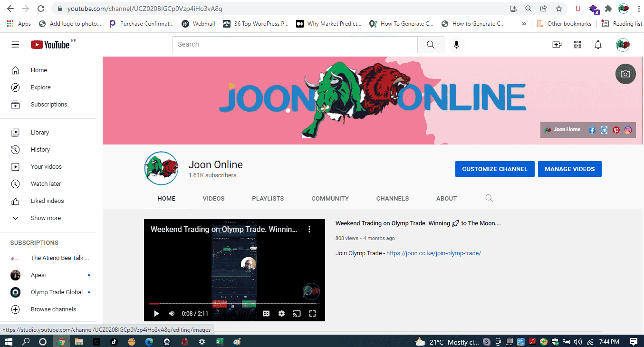The width and height of the screenshot is (644, 347).
Task: Go back in the browser
Action: (10, 9)
